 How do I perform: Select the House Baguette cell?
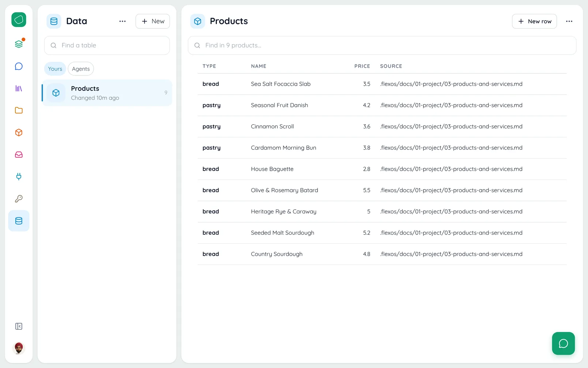[x=272, y=169]
